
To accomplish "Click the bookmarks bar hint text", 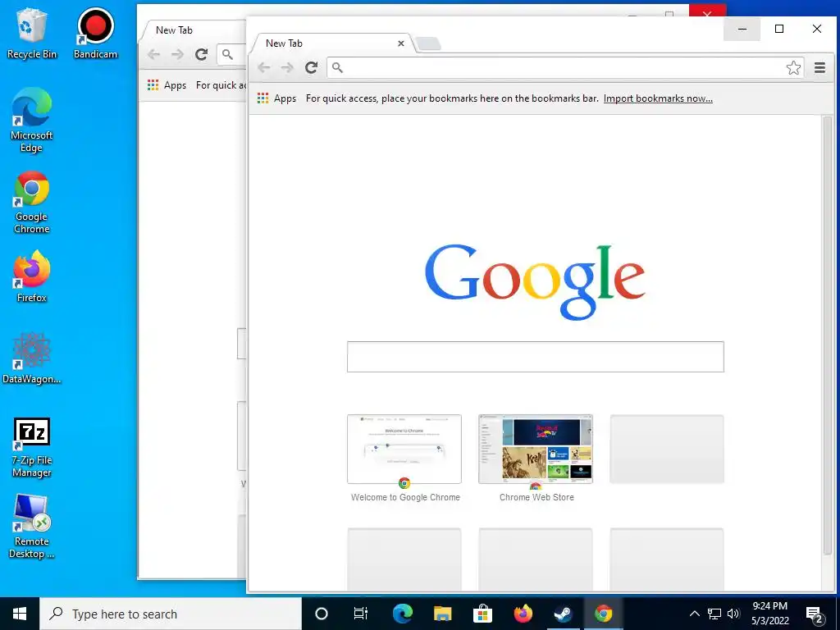I will [452, 98].
